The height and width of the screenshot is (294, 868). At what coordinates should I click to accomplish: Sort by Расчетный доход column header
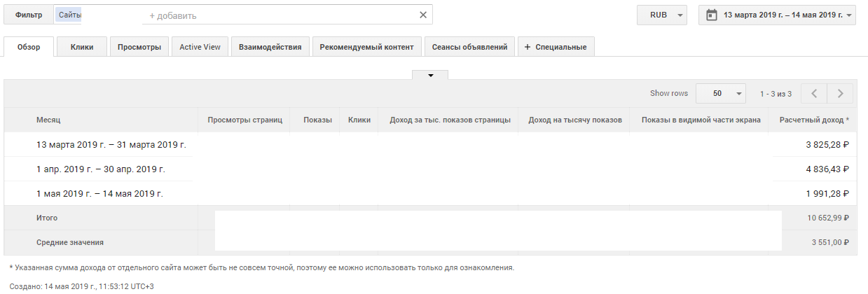[x=813, y=120]
